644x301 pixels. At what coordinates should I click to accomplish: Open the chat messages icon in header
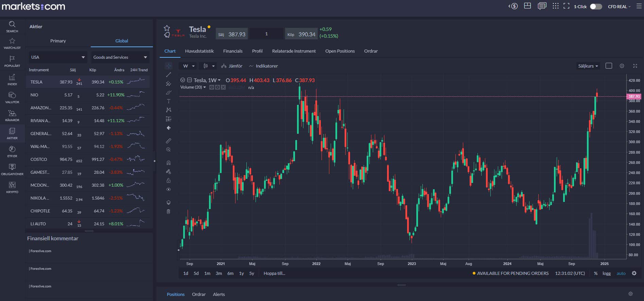(x=542, y=6)
